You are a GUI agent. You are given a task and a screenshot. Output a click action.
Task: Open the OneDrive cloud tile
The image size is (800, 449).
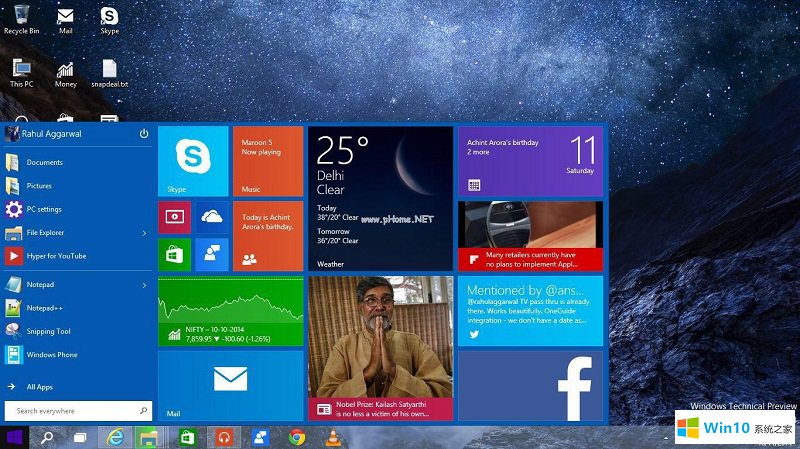212,217
